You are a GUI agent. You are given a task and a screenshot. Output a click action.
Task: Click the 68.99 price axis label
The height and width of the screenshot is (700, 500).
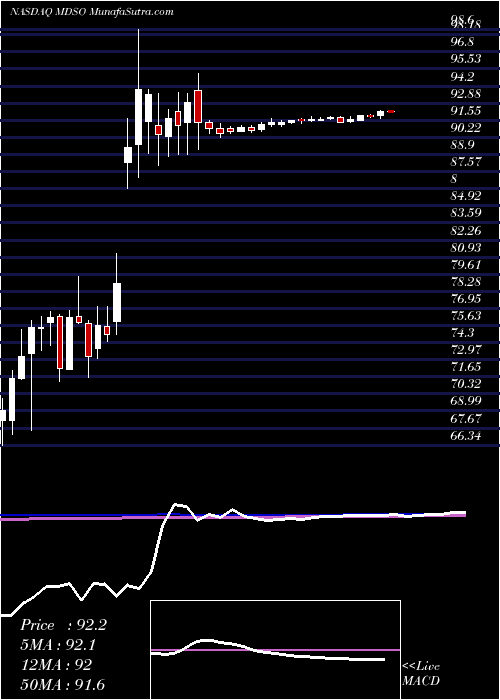click(x=466, y=401)
